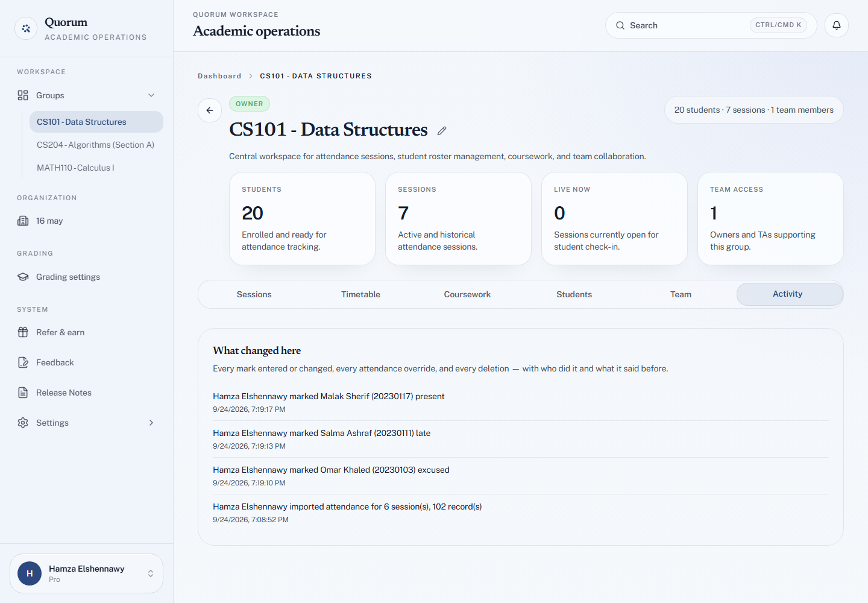
Task: Click the imported attendance activity entry
Action: click(521, 513)
